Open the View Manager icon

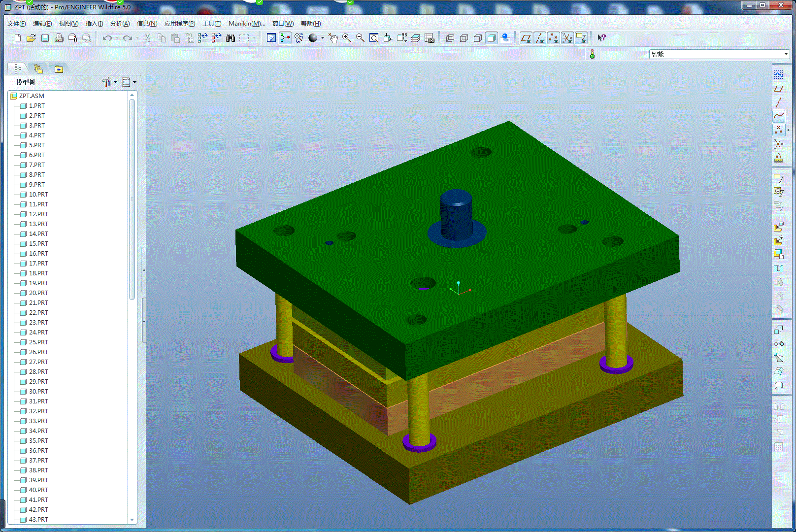tap(430, 38)
